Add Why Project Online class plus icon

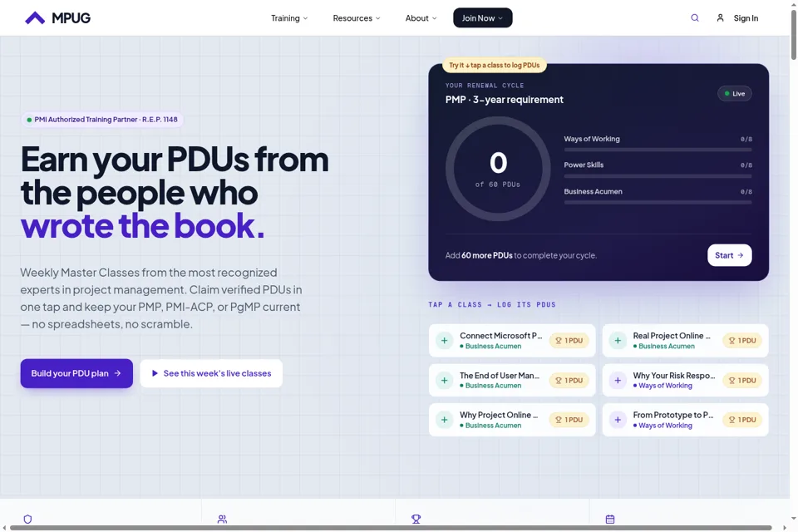point(444,420)
